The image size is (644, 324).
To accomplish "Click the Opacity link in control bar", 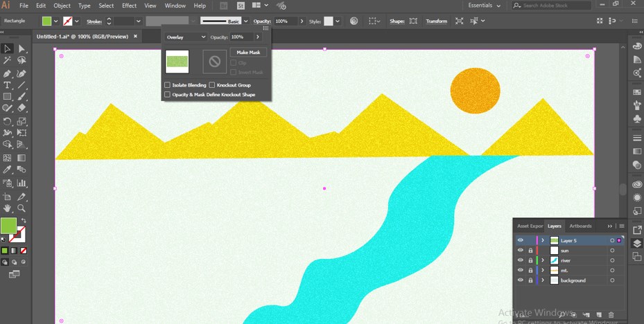I will (x=262, y=21).
